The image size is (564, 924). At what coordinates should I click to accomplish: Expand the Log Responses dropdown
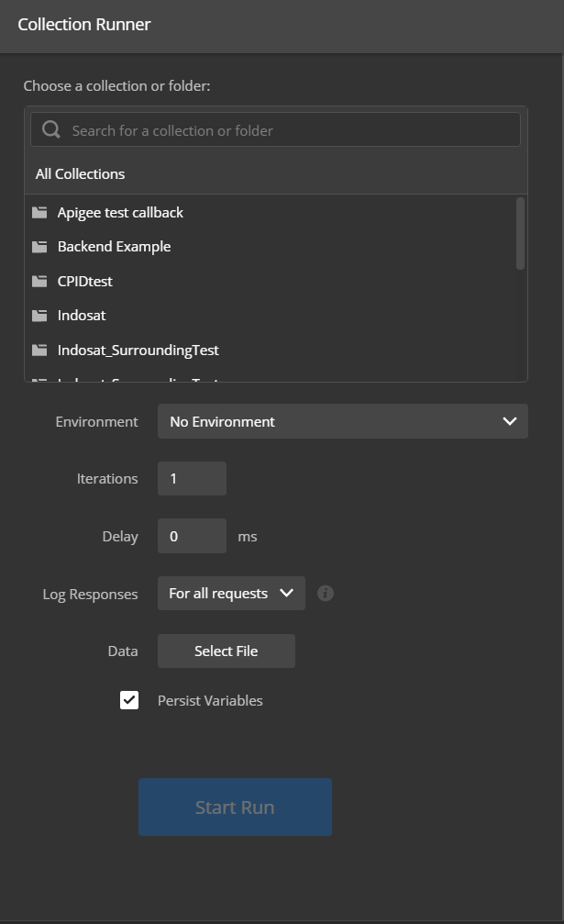(x=231, y=594)
